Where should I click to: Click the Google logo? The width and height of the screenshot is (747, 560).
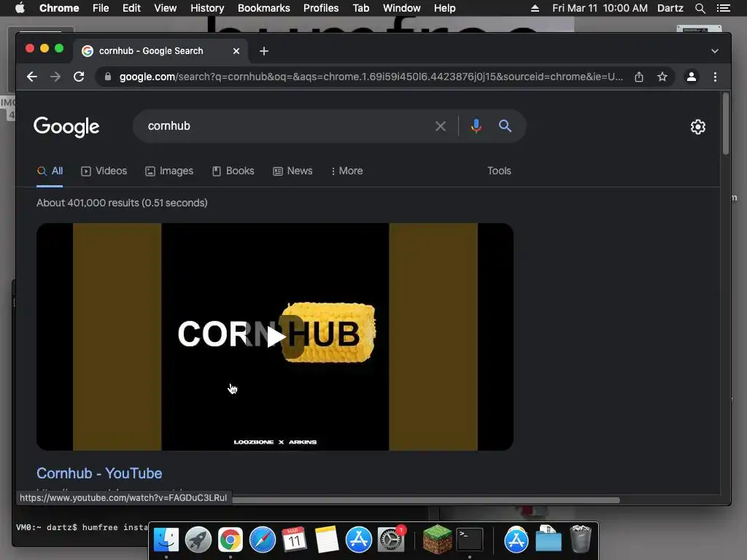(66, 127)
